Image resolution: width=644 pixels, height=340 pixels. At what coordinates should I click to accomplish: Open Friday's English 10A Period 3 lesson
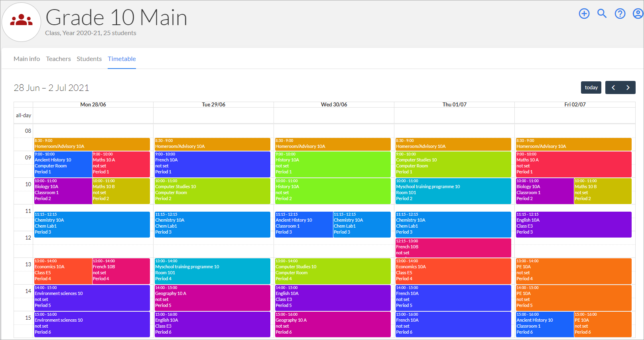click(573, 224)
